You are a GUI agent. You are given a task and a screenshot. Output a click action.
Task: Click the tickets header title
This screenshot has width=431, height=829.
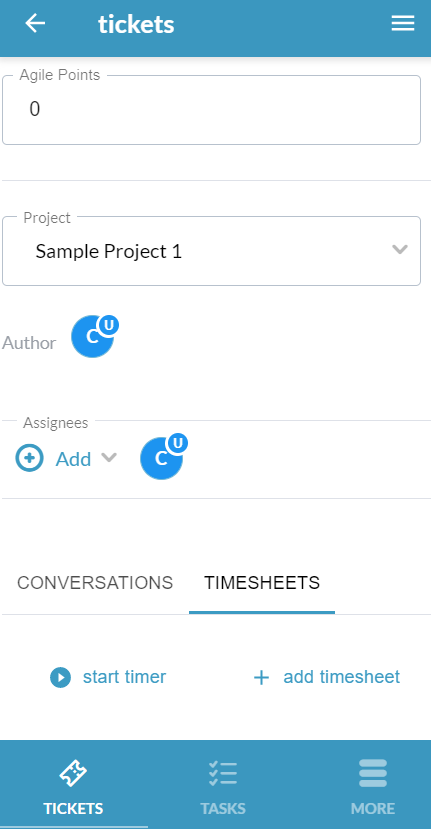[136, 24]
